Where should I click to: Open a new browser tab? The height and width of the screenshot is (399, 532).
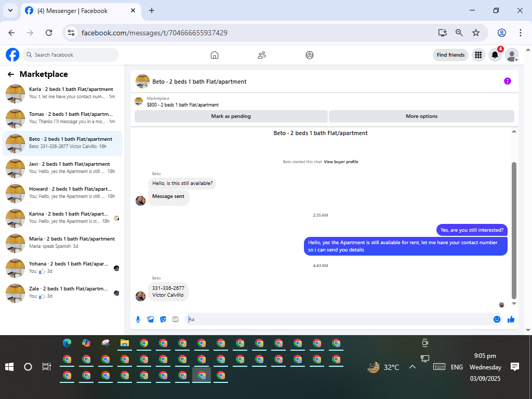pyautogui.click(x=152, y=10)
